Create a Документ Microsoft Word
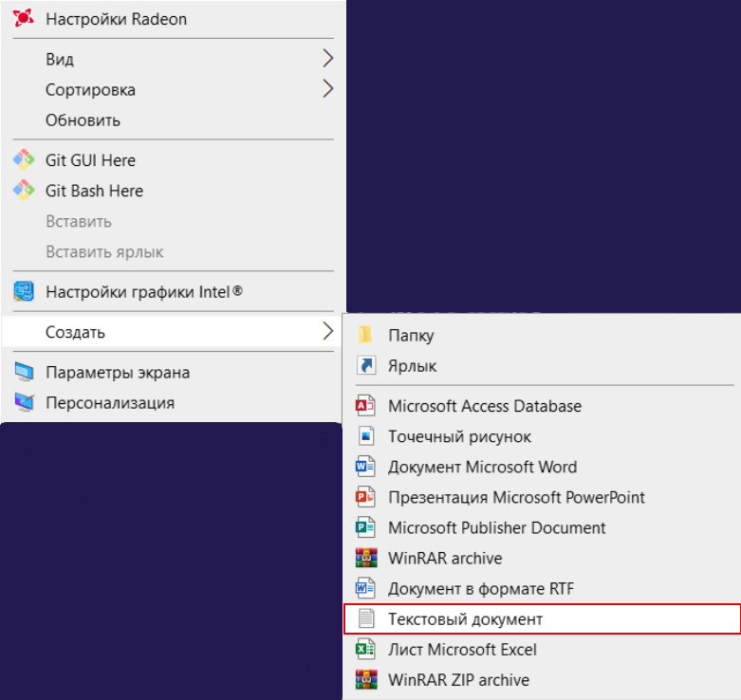 [542, 467]
